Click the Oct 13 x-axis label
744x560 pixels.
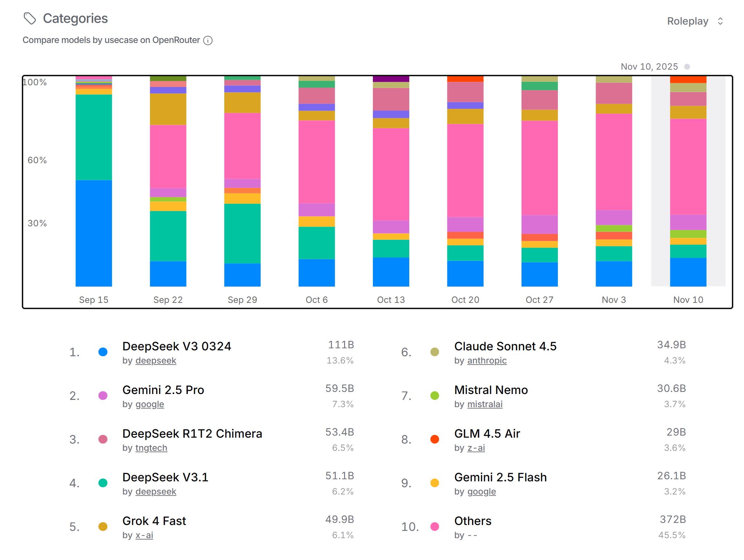click(x=391, y=300)
